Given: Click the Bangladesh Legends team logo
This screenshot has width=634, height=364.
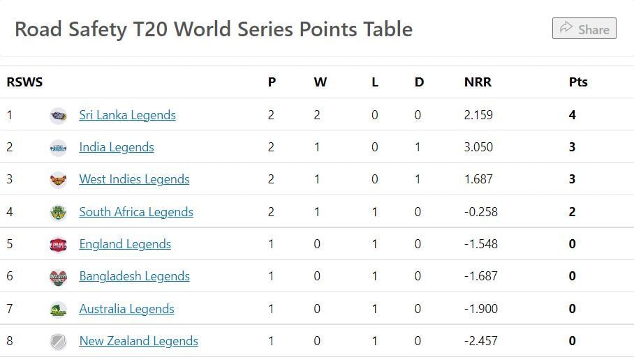Looking at the screenshot, I should tap(58, 277).
